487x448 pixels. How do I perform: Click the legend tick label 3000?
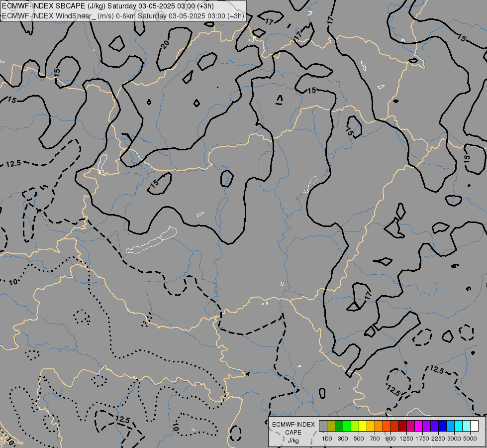point(454,439)
